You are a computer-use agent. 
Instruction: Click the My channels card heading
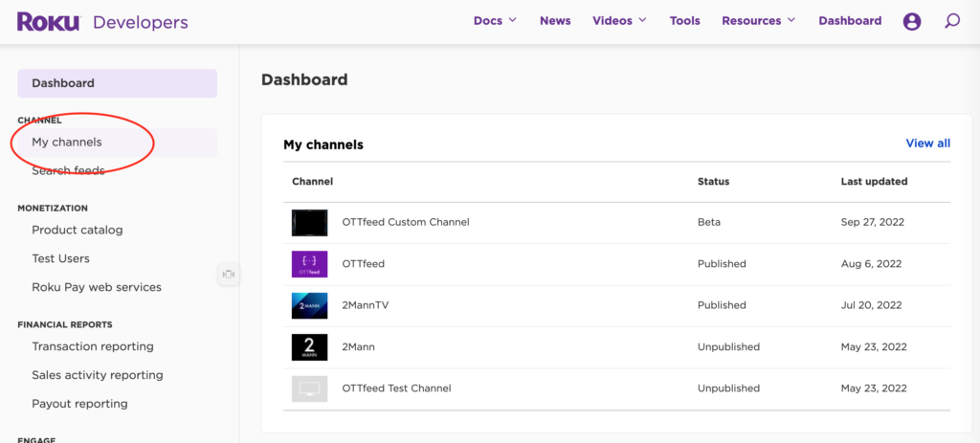323,145
